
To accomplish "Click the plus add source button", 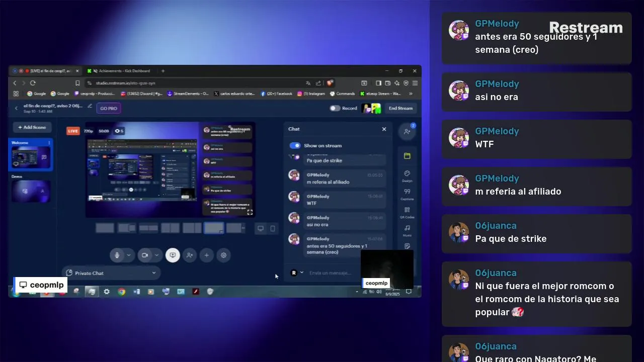I will pyautogui.click(x=206, y=255).
